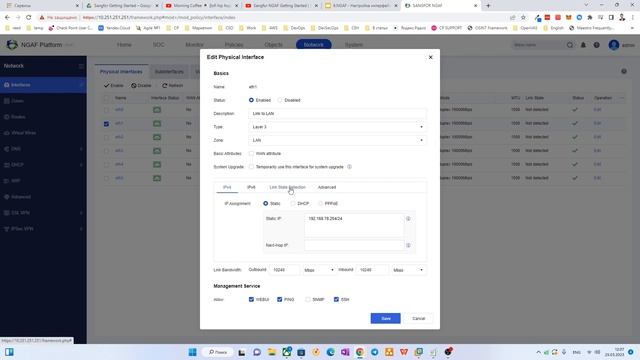
Task: Click the admin user avatar
Action: [613, 45]
